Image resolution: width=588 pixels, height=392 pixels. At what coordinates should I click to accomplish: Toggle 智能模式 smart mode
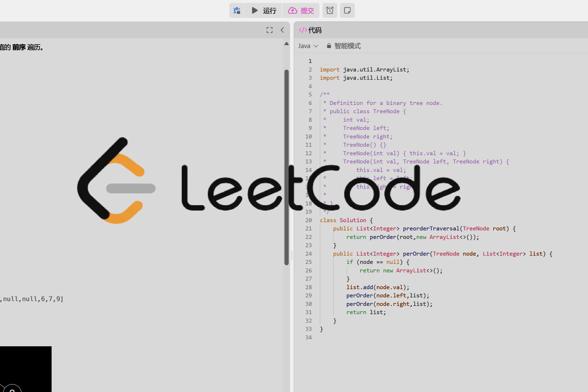347,46
